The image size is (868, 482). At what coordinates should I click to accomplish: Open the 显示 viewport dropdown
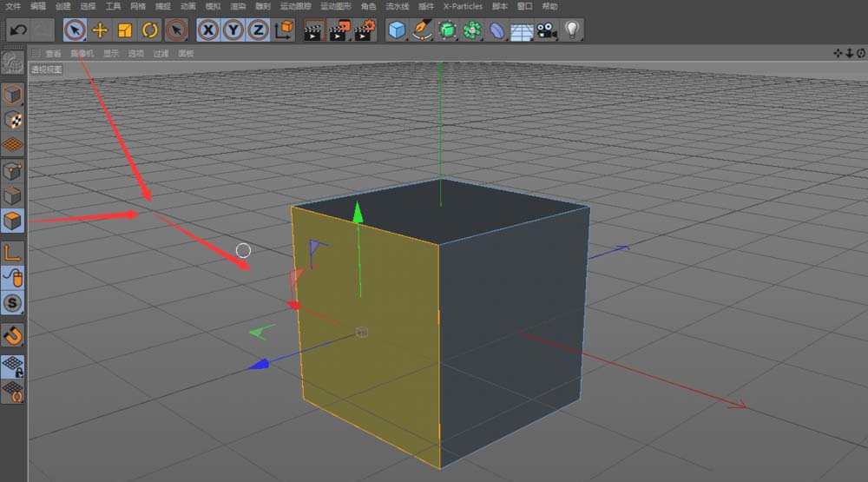click(x=111, y=54)
